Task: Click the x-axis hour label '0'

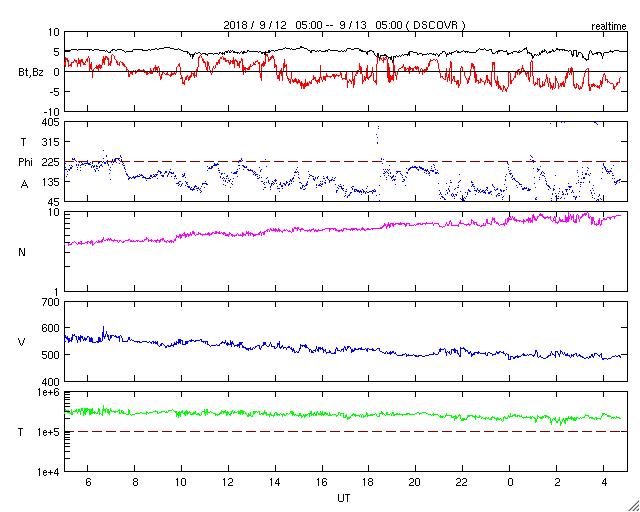Action: pyautogui.click(x=510, y=482)
